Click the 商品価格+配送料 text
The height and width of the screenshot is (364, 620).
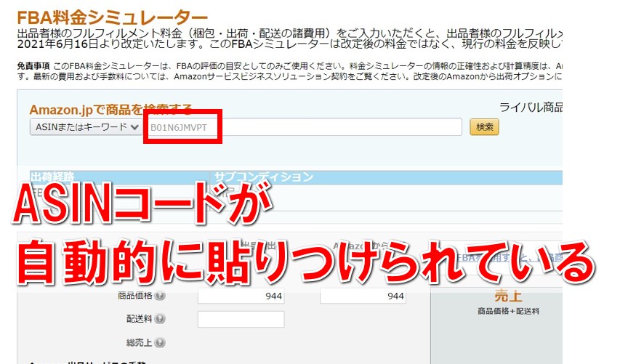click(508, 311)
